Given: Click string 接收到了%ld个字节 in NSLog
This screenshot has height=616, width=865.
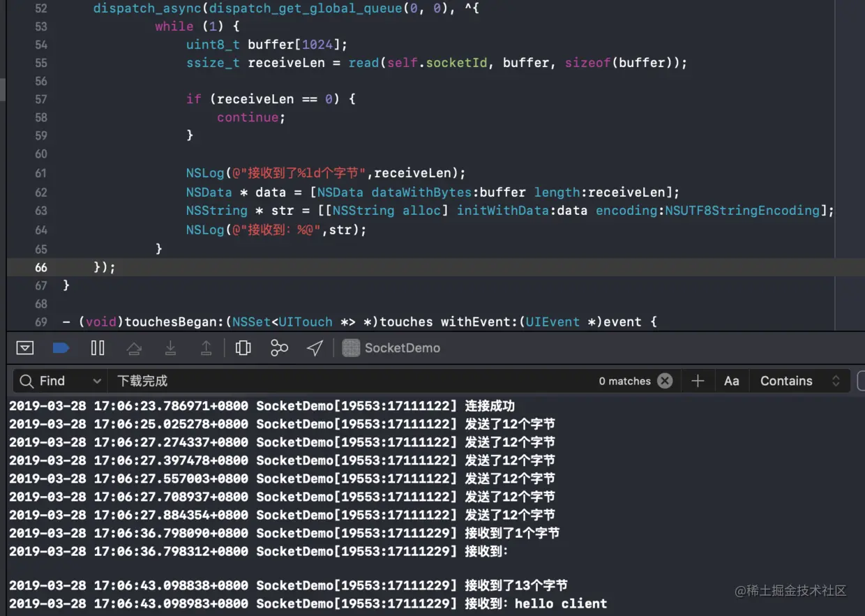Looking at the screenshot, I should pos(298,173).
